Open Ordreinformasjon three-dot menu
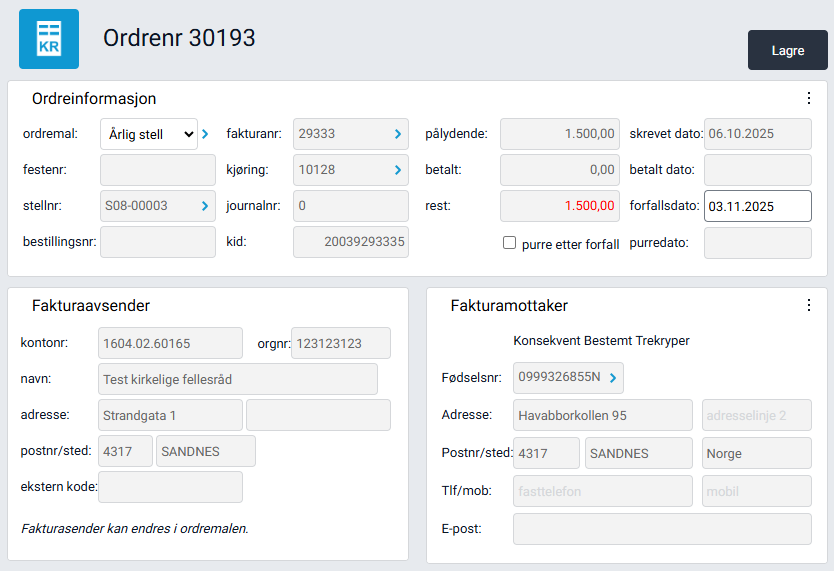This screenshot has height=571, width=834. (809, 98)
